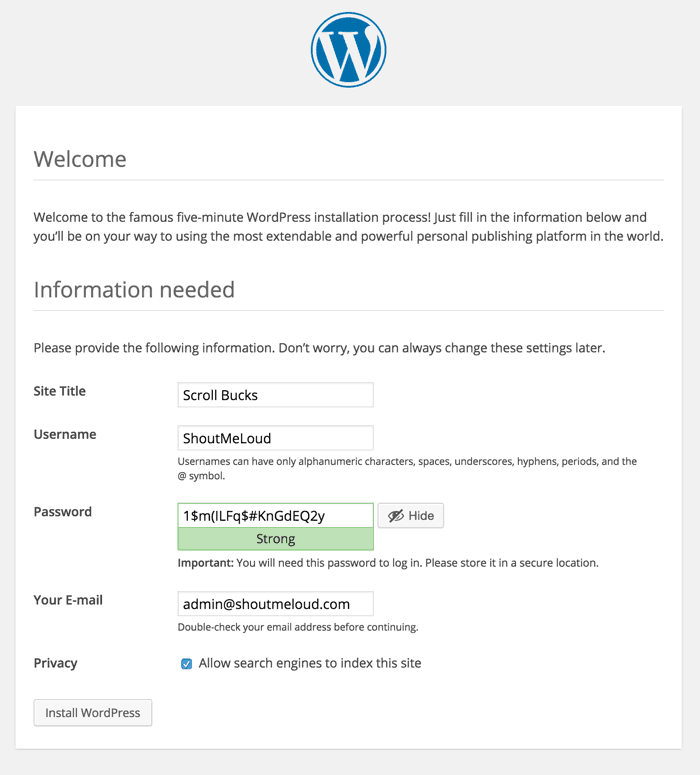This screenshot has width=700, height=775.
Task: Click the Password label
Action: click(63, 512)
